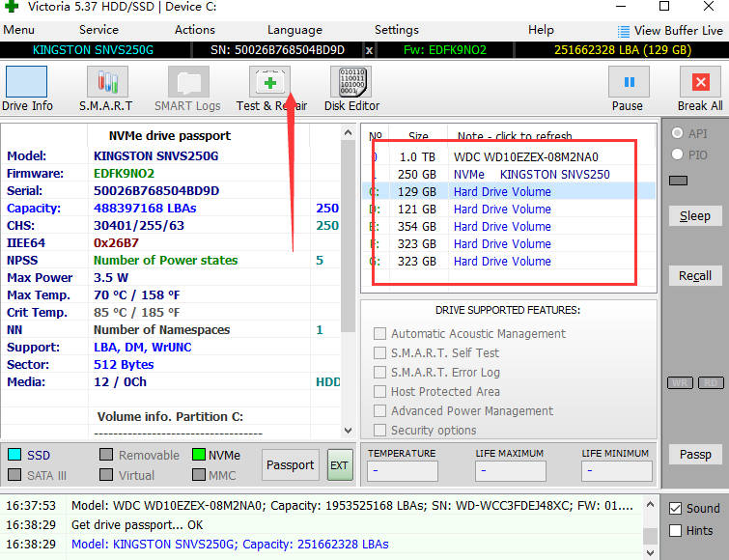
Task: Toggle Automatic Acoustic Management checkbox
Action: pos(379,333)
